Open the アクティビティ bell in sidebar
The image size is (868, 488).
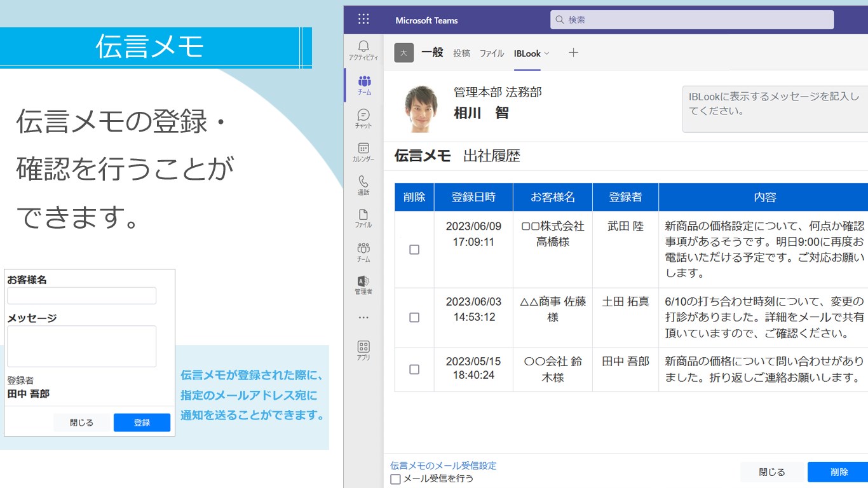coord(363,50)
